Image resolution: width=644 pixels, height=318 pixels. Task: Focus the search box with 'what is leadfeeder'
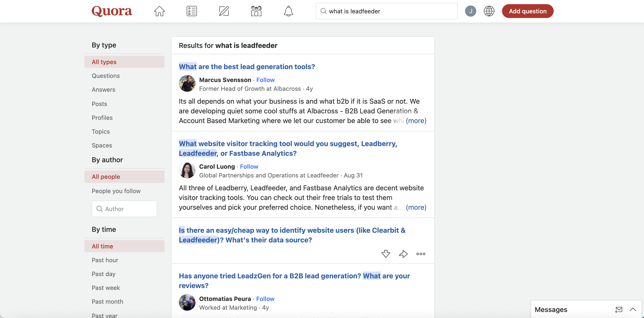point(387,11)
